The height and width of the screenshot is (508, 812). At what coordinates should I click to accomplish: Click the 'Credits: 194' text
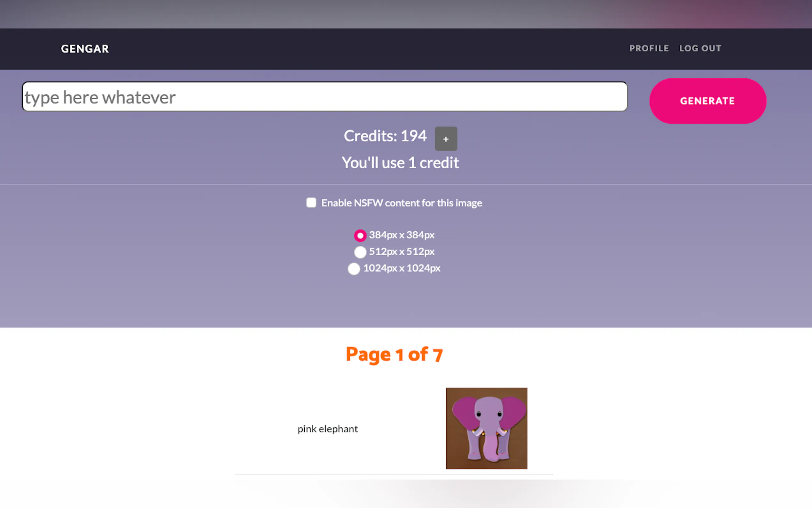click(385, 136)
